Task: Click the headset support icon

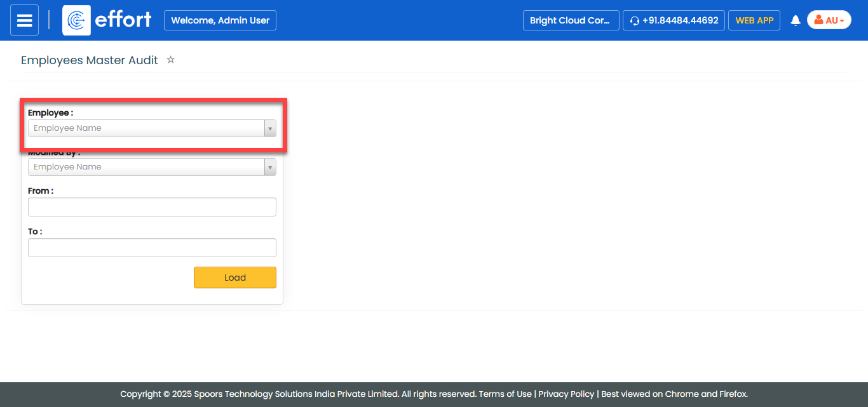Action: click(634, 21)
